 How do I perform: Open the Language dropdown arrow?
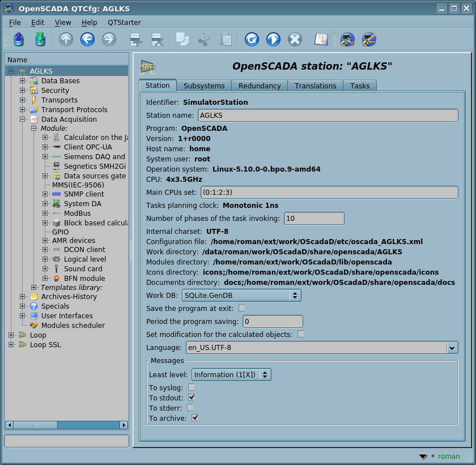tap(452, 348)
